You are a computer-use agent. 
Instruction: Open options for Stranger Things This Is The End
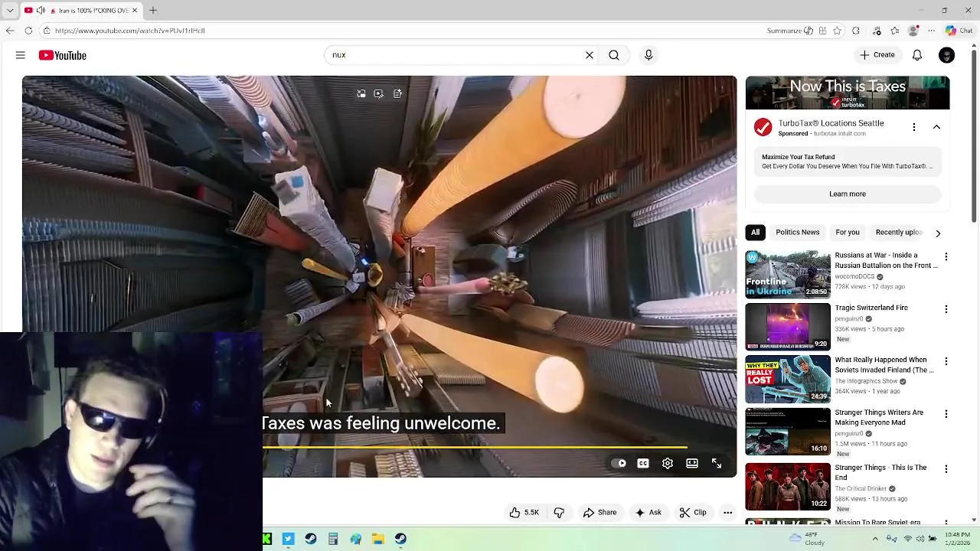tap(946, 469)
